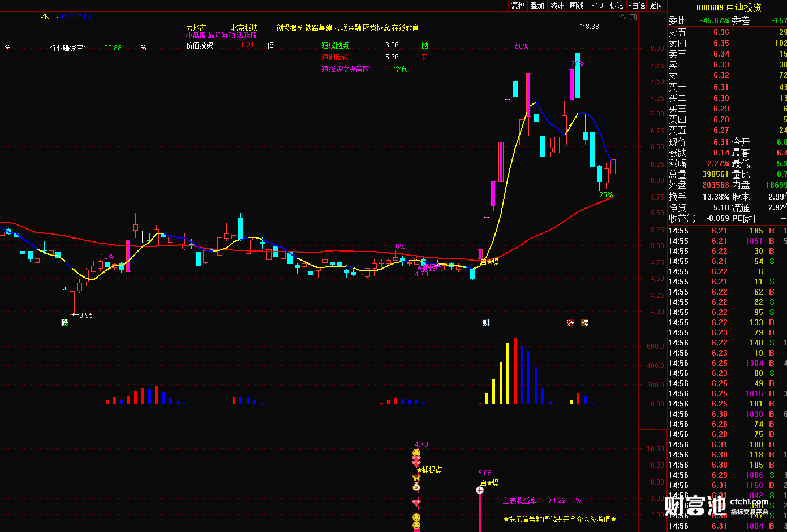The width and height of the screenshot is (787, 532).
Task: Click the 榜 marker below the chart
Action: [x=585, y=323]
